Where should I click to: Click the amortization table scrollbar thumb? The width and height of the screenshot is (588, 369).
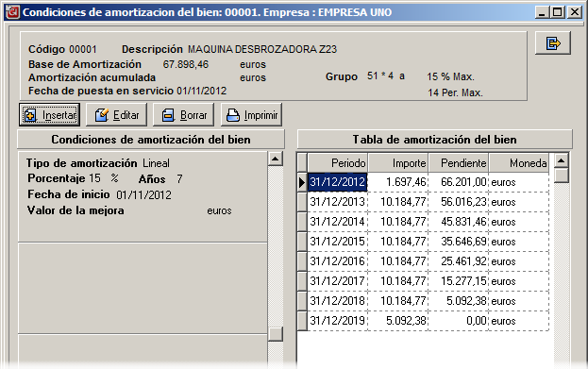click(x=562, y=176)
